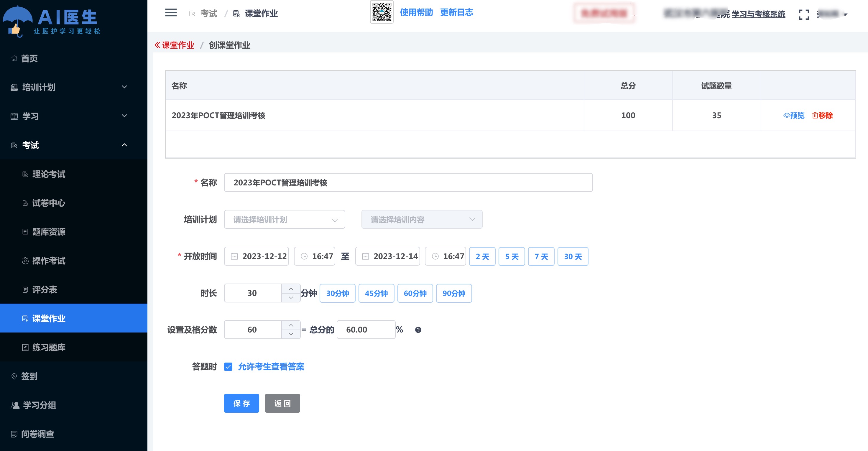Open 学习分组 in the sidebar

pyautogui.click(x=74, y=405)
